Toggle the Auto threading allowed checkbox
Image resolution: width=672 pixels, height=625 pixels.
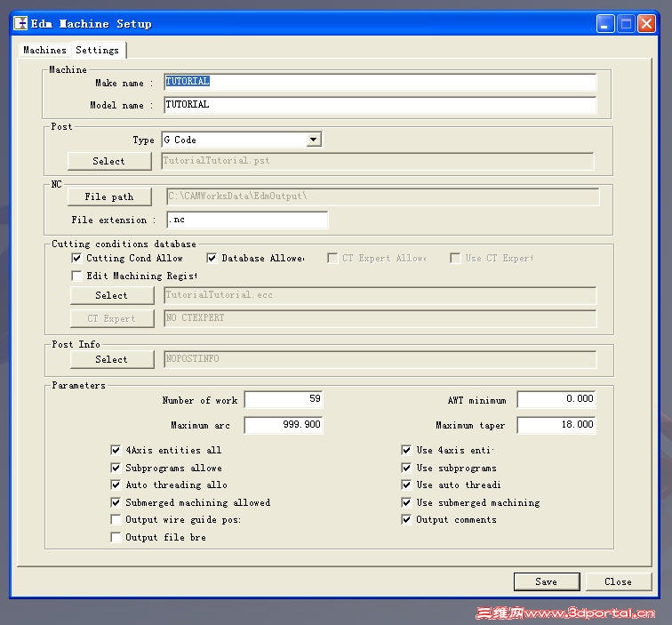116,485
